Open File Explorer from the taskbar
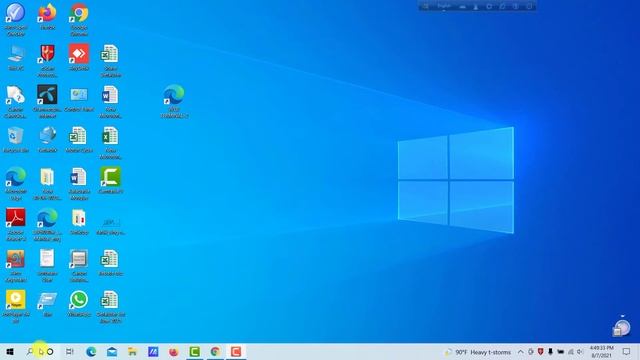The image size is (640, 360). [132, 351]
